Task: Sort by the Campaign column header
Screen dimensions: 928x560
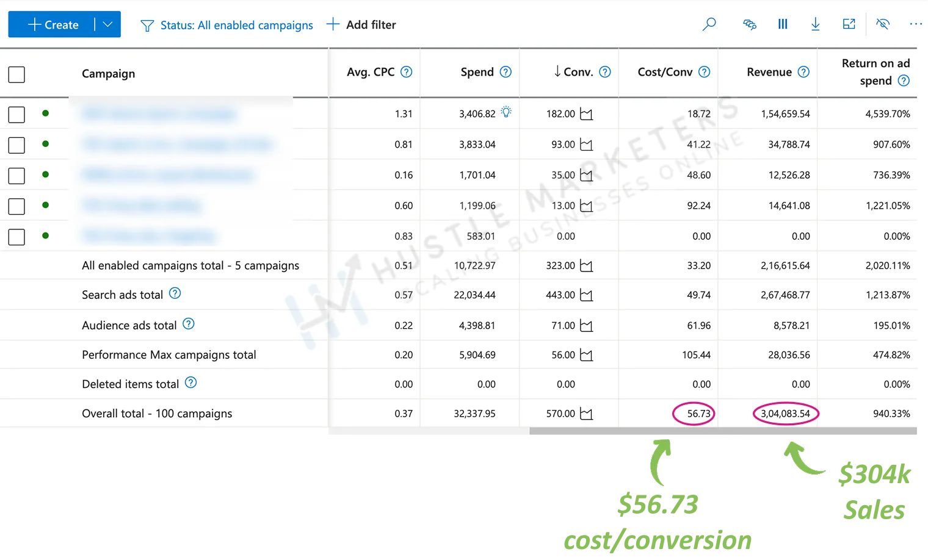Action: [x=109, y=74]
